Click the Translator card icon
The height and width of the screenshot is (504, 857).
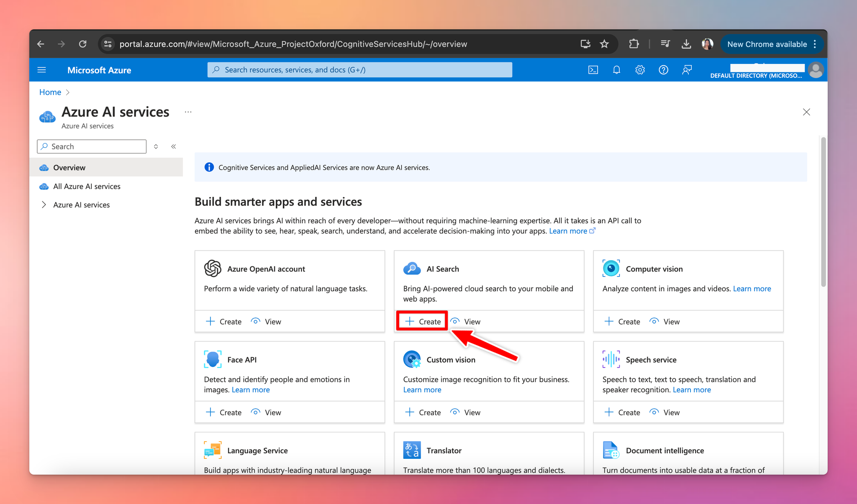pos(412,450)
